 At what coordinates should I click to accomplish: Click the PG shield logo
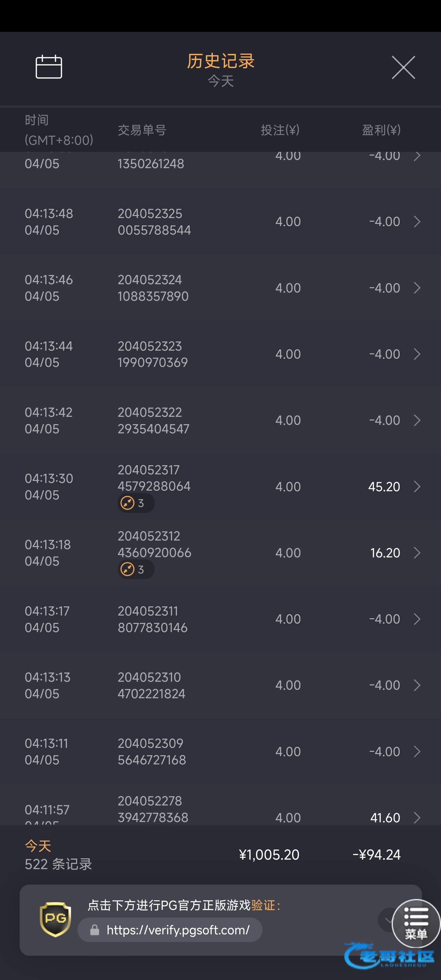(x=55, y=919)
